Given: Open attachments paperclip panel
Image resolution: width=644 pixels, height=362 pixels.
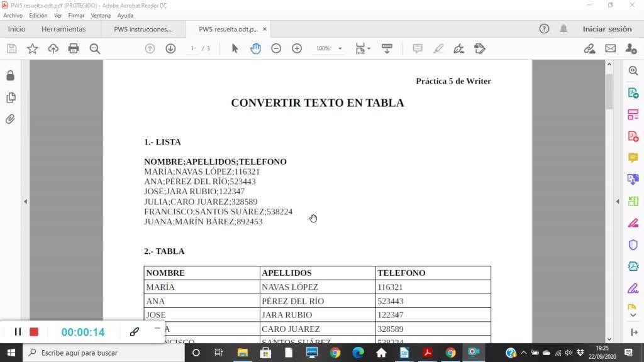Looking at the screenshot, I should 11,119.
